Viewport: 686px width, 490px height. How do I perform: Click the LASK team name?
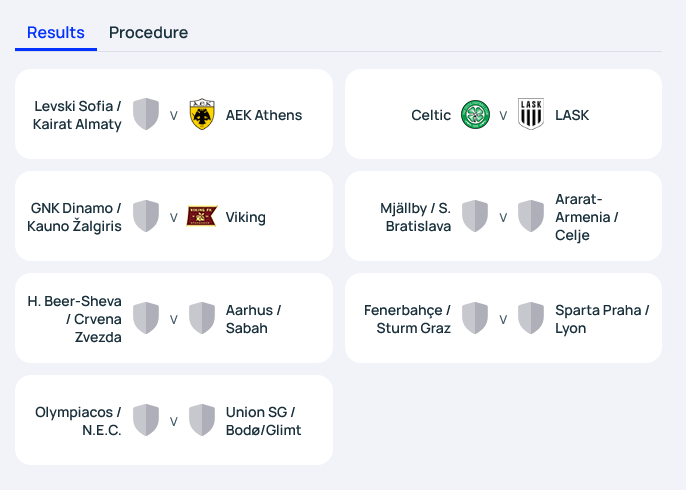click(572, 115)
